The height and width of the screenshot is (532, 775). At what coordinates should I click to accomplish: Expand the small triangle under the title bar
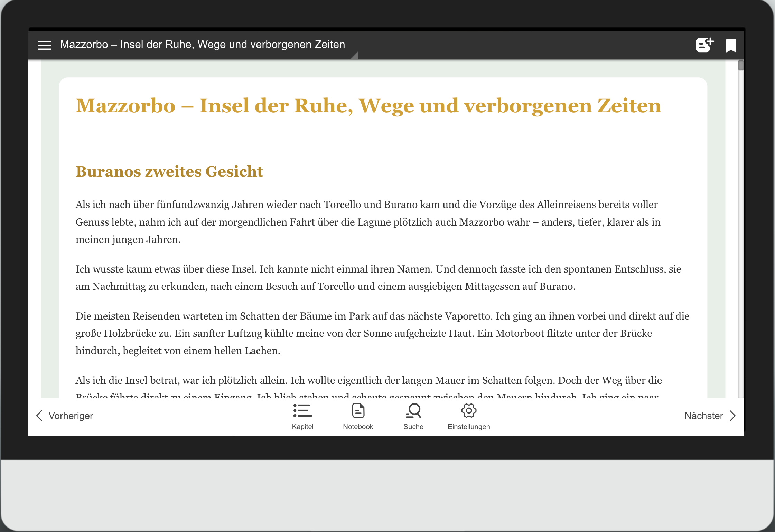click(355, 56)
